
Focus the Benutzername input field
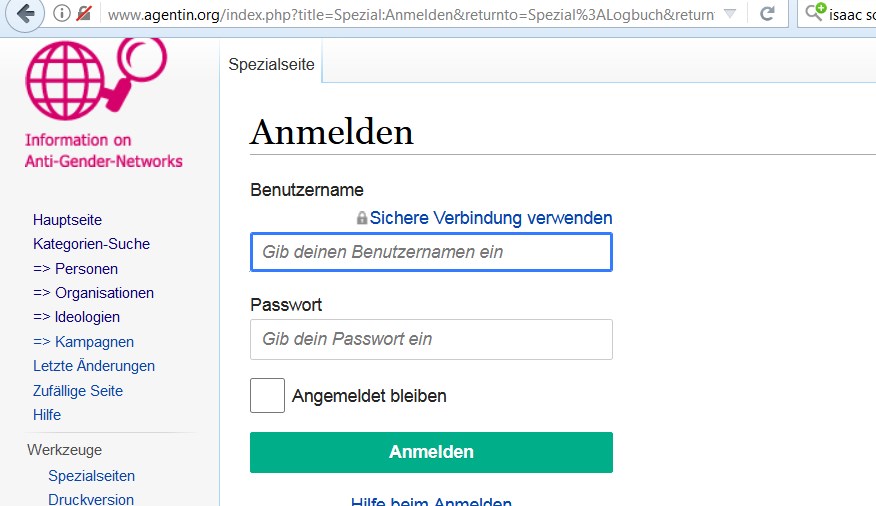point(431,252)
